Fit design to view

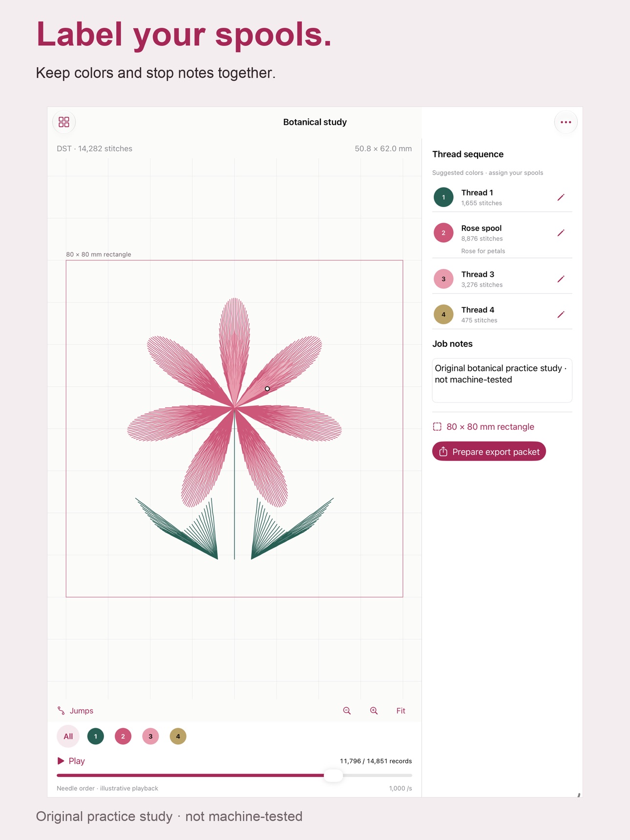pos(400,711)
